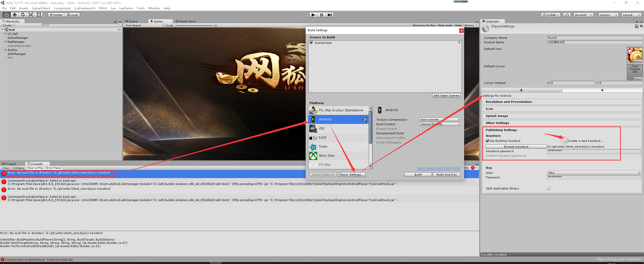Enable Export Project checkbox
The height and width of the screenshot is (264, 644).
coord(421,129)
